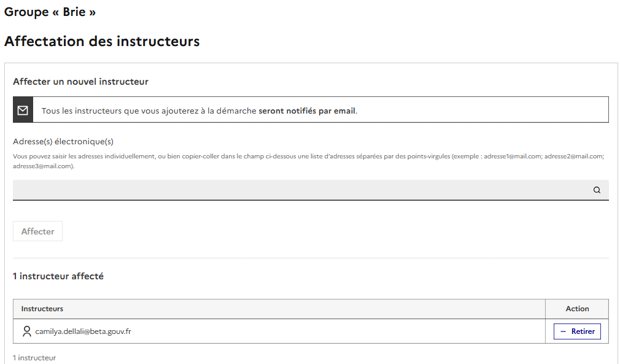Screen dimensions: 620x364
Task: Click the minus icon on the Retirer button
Action: point(563,331)
